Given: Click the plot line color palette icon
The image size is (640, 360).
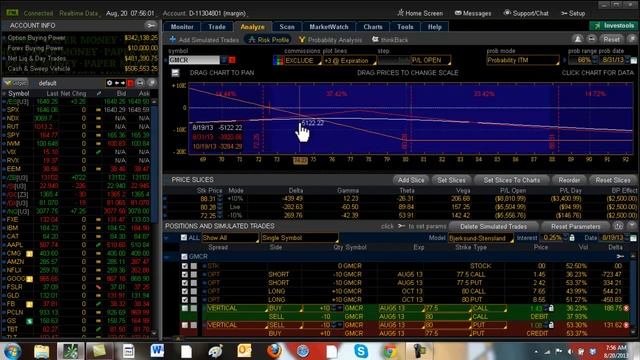Looking at the screenshot, I should pos(278,60).
